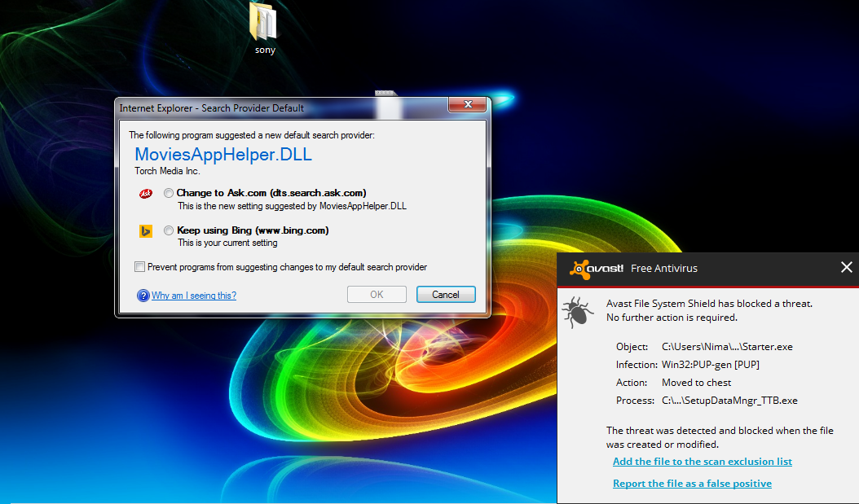
Task: Add the file to the scan exclusion list
Action: pos(703,462)
